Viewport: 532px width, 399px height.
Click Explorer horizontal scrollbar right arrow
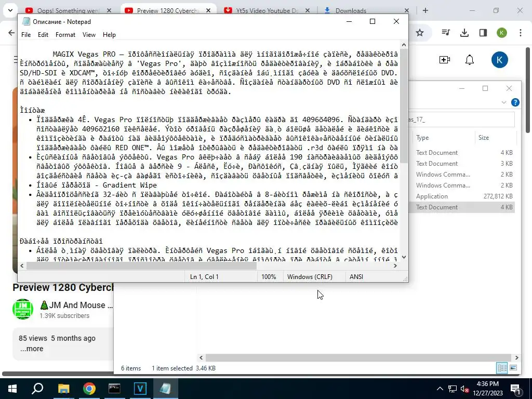pyautogui.click(x=517, y=357)
